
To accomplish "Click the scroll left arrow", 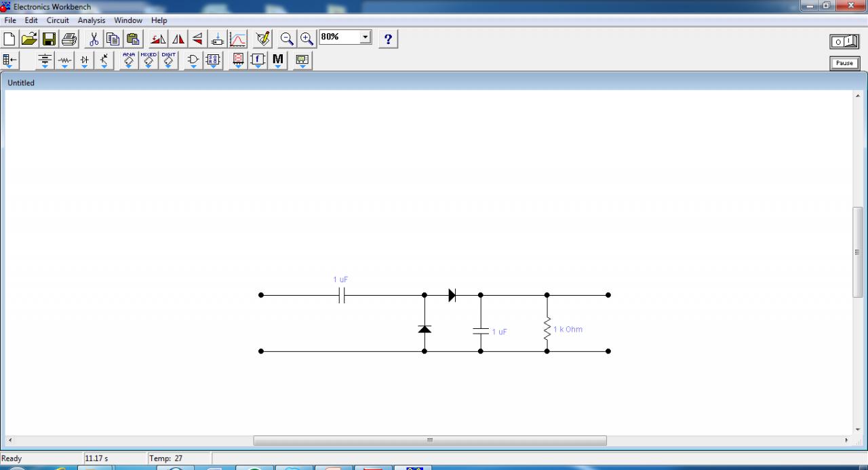I will coord(9,440).
